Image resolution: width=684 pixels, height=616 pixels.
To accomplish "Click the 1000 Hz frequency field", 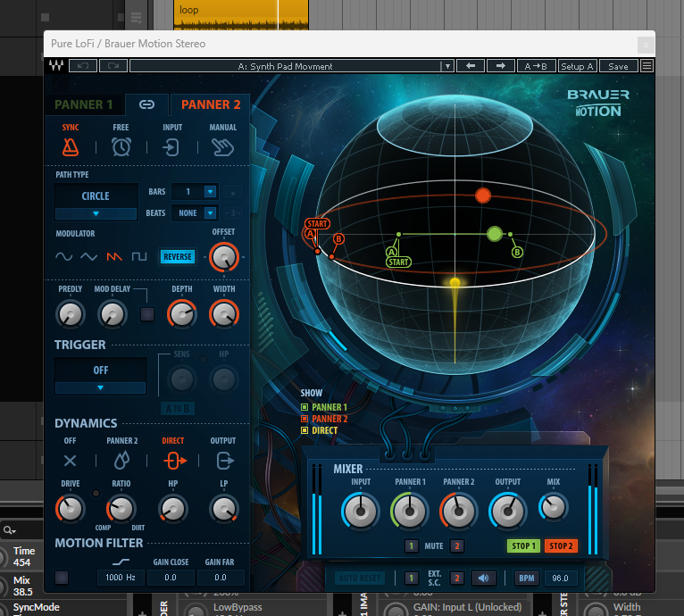I will point(121,578).
